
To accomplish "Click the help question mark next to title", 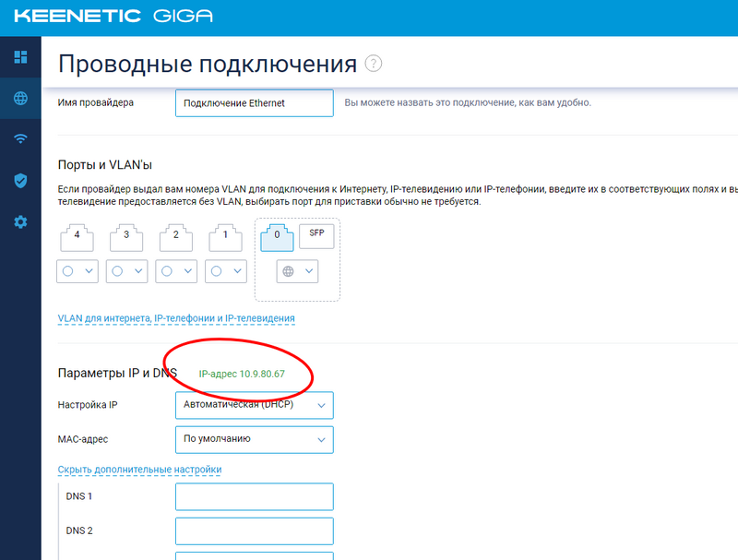I will (x=373, y=64).
